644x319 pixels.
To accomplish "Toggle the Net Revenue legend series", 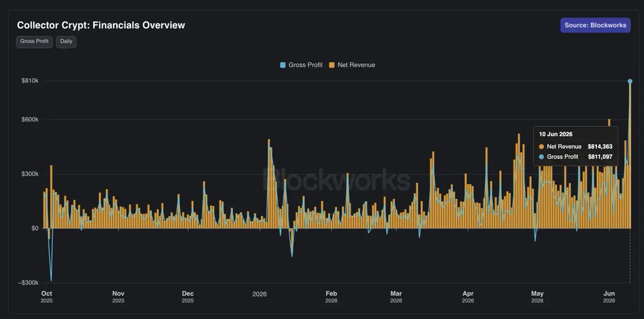I will pos(352,65).
